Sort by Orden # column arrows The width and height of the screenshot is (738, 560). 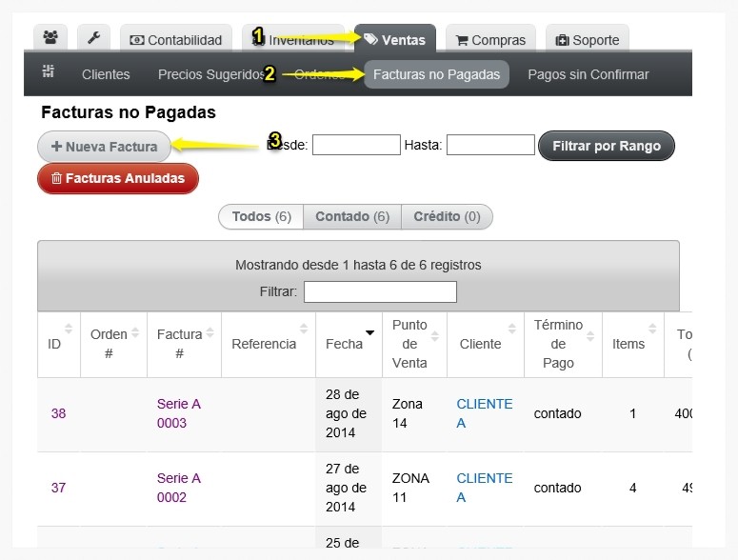coord(135,332)
